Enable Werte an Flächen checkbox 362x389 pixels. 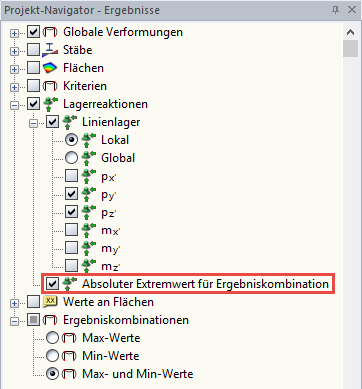[33, 302]
